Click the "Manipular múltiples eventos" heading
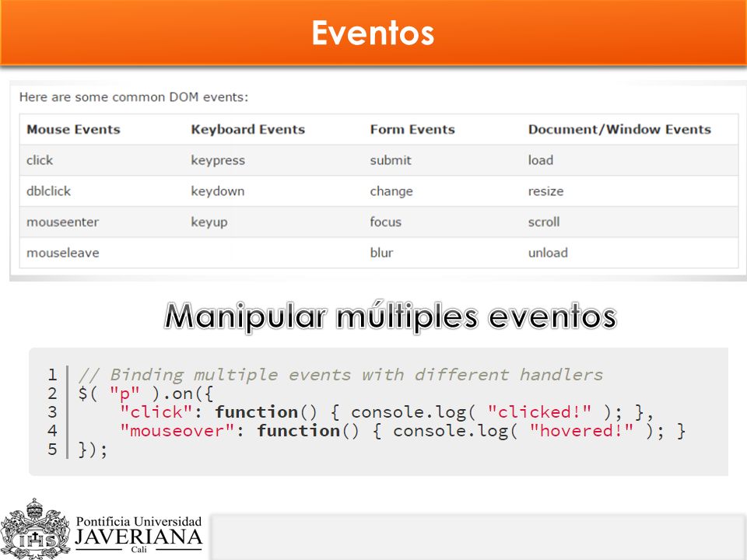 (x=390, y=317)
